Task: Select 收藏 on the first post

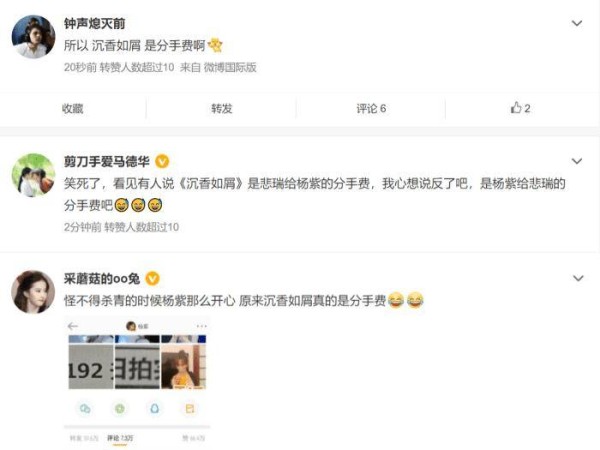Action: pos(73,109)
